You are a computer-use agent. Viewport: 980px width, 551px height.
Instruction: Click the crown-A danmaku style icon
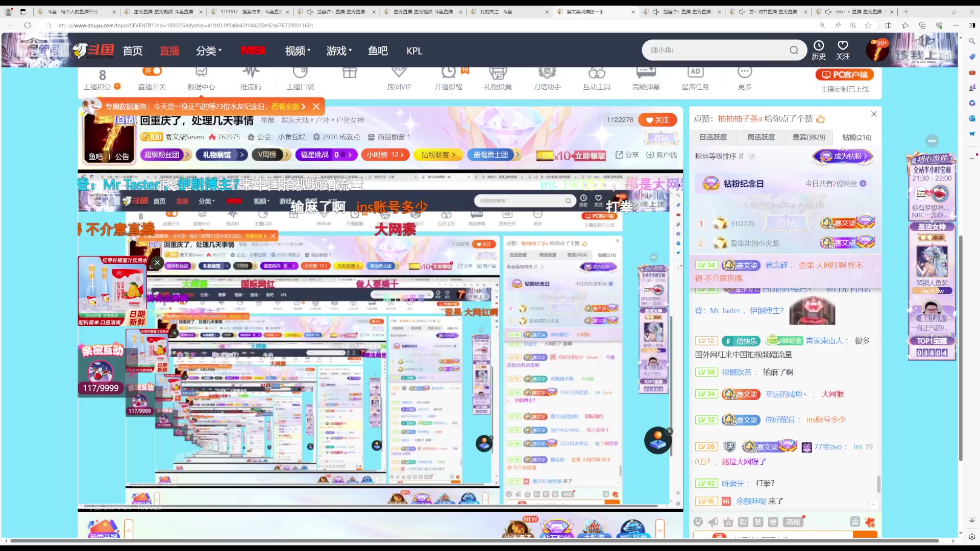pyautogui.click(x=728, y=522)
